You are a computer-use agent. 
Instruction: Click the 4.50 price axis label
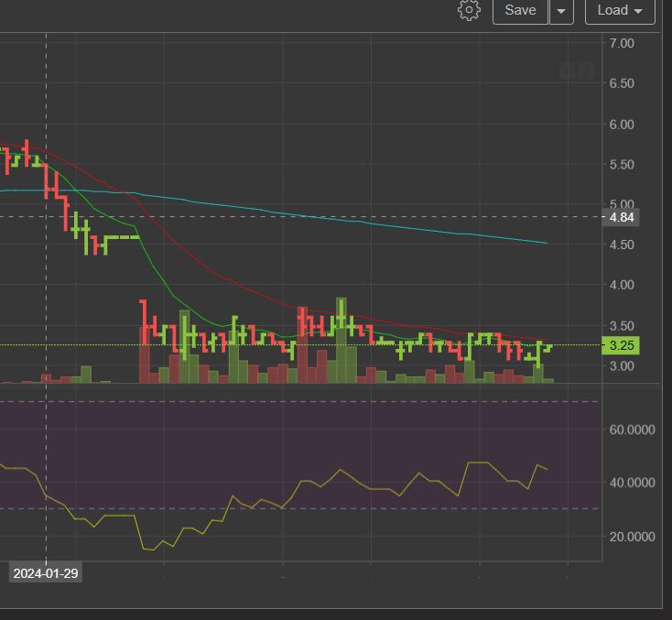(x=622, y=245)
